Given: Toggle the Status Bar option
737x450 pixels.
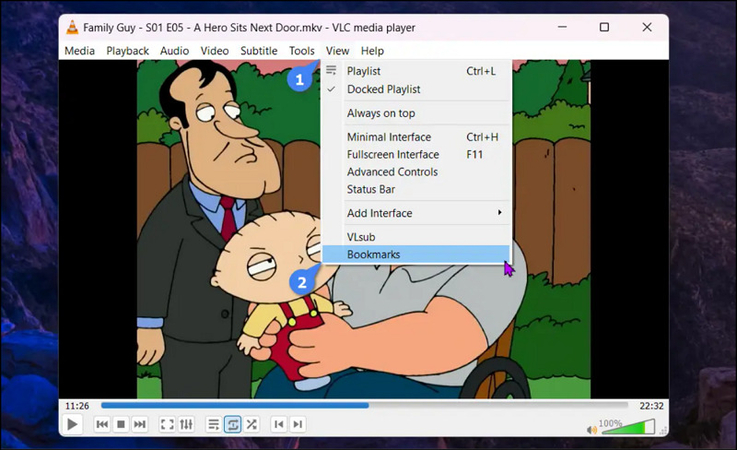Looking at the screenshot, I should click(416, 189).
